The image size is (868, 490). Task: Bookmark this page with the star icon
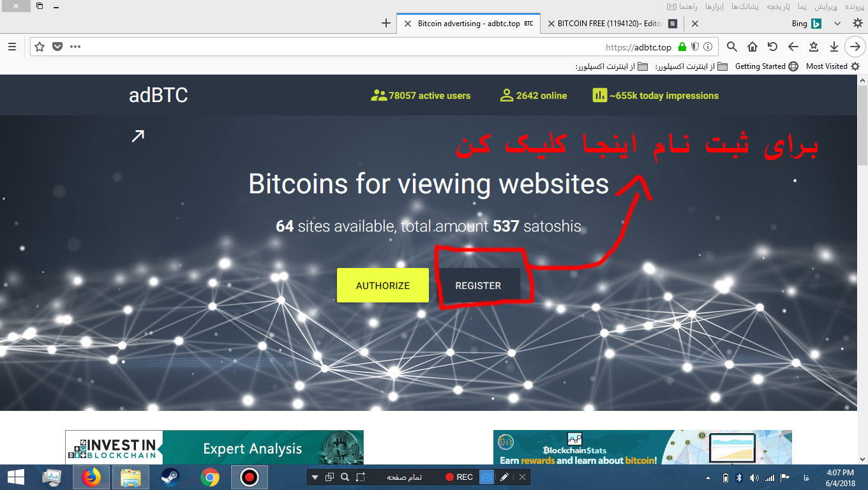pyautogui.click(x=40, y=47)
